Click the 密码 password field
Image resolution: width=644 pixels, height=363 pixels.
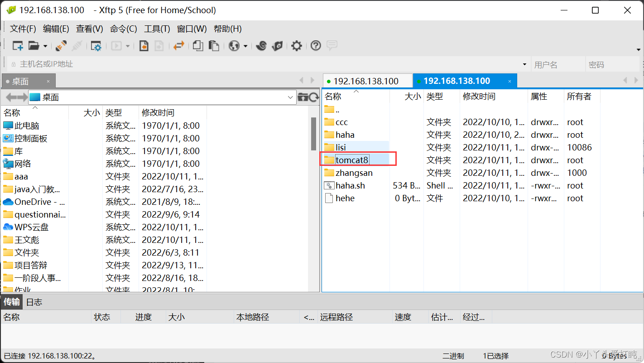click(612, 64)
